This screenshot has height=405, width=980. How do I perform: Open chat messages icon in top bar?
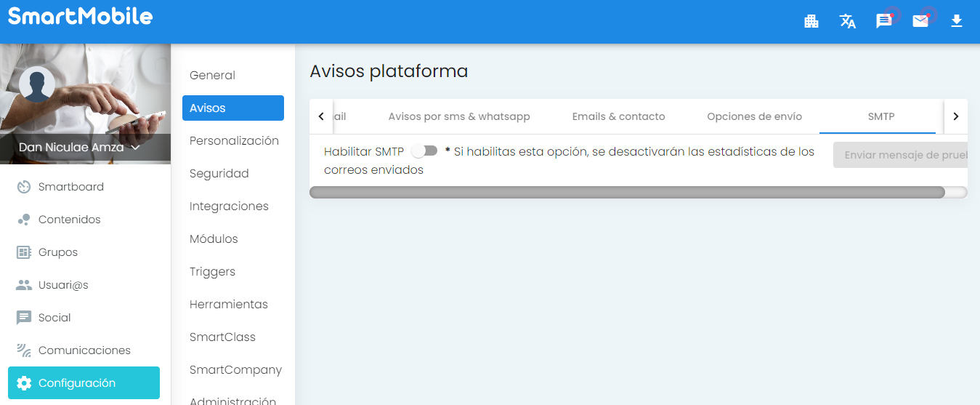point(884,21)
